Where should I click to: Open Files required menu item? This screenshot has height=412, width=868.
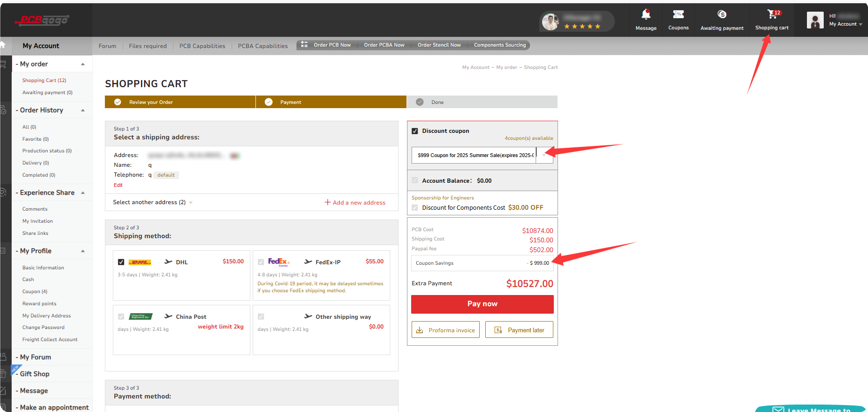148,46
